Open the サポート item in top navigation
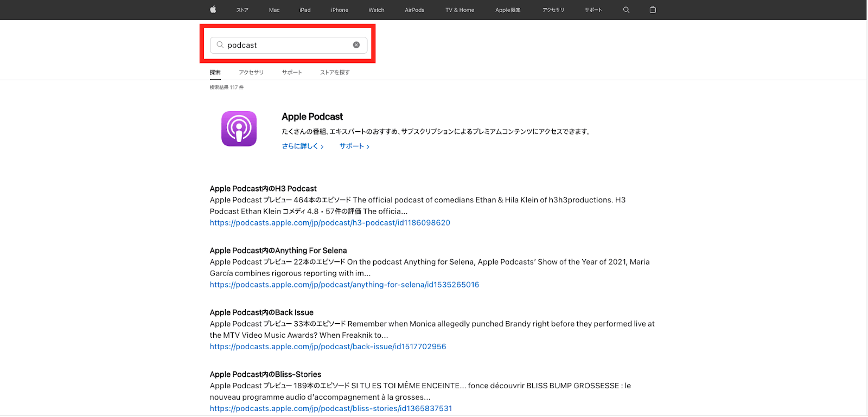 click(x=593, y=10)
